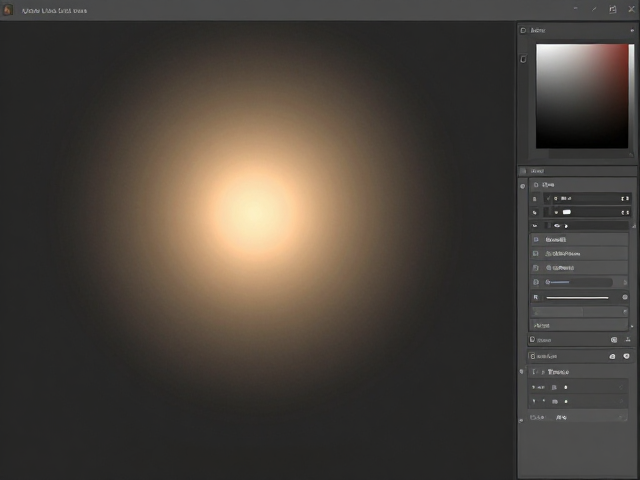Click the window restore button in the title bar
Viewport: 640px width, 480px height.
tap(613, 9)
